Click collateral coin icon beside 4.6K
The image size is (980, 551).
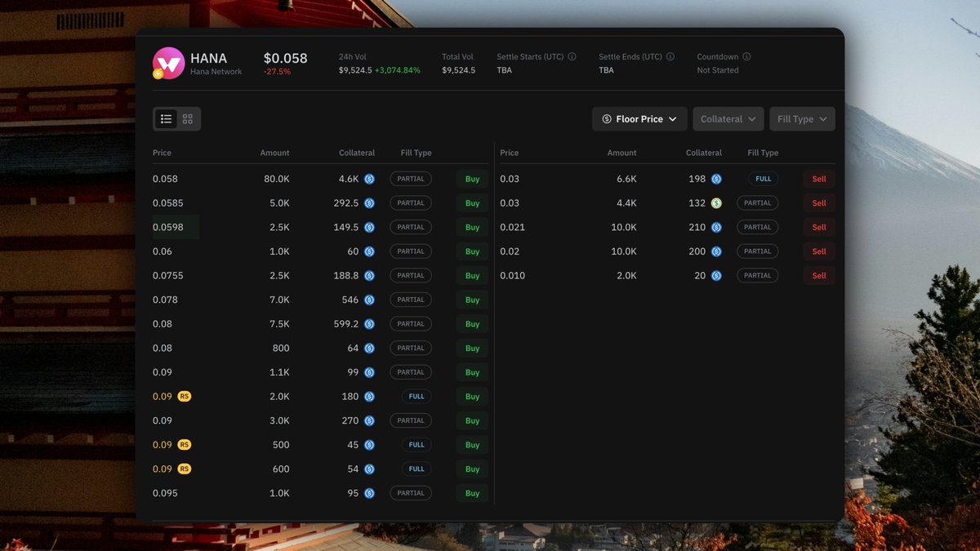click(369, 179)
